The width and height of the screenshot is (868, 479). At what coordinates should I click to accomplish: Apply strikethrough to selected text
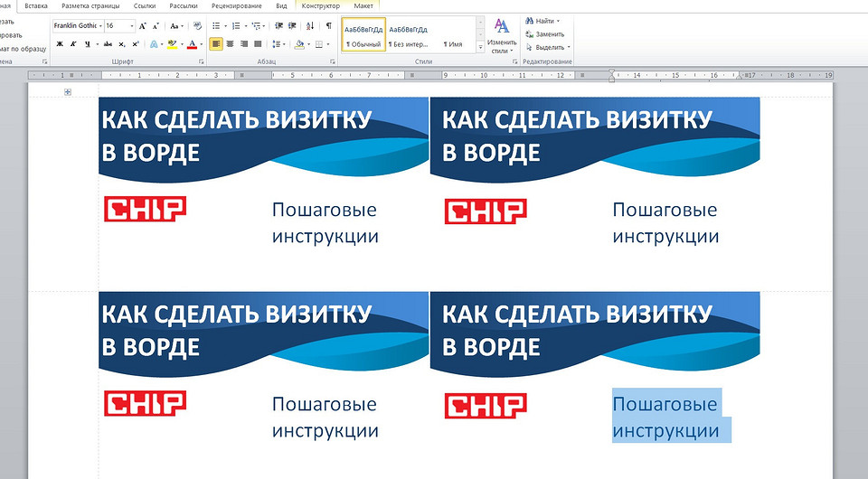(x=108, y=44)
